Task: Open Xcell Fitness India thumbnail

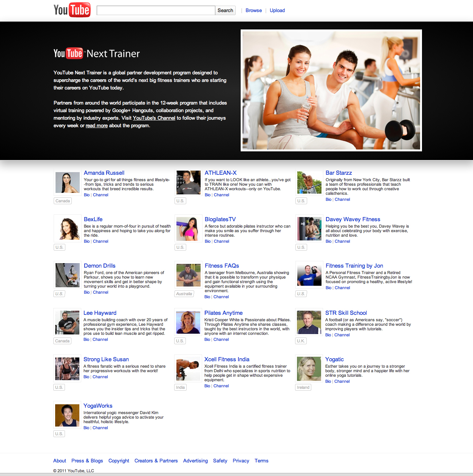Action: [x=188, y=369]
